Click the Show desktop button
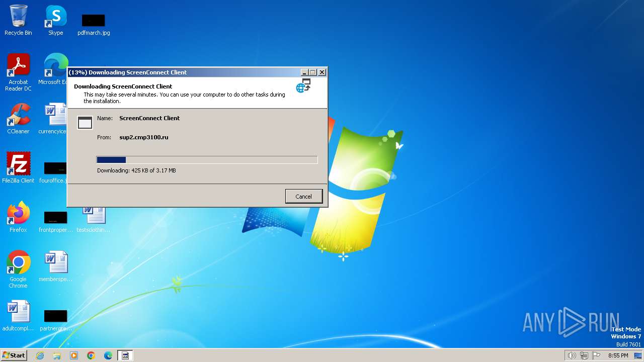 (x=639, y=355)
